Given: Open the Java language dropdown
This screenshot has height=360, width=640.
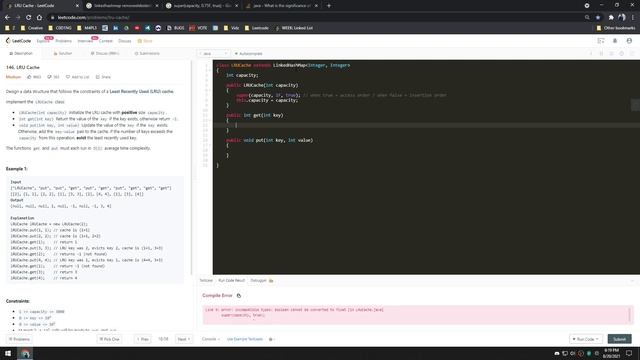Looking at the screenshot, I should [x=213, y=53].
